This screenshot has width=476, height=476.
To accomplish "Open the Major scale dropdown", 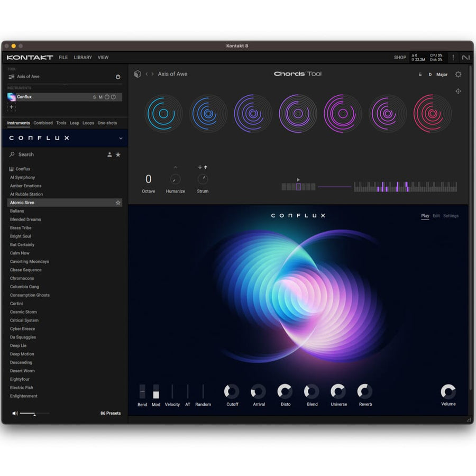I will [442, 75].
